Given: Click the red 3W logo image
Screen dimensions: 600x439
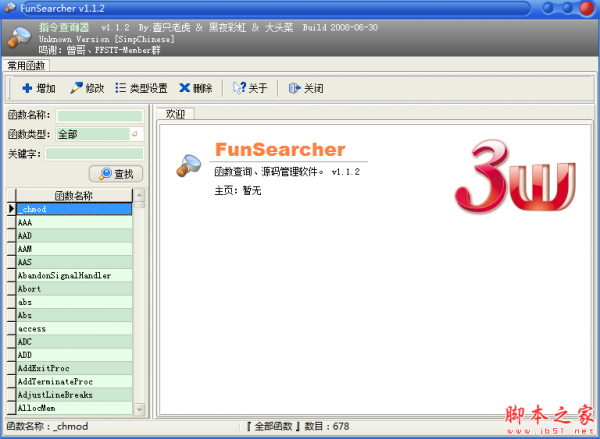Looking at the screenshot, I should click(515, 176).
